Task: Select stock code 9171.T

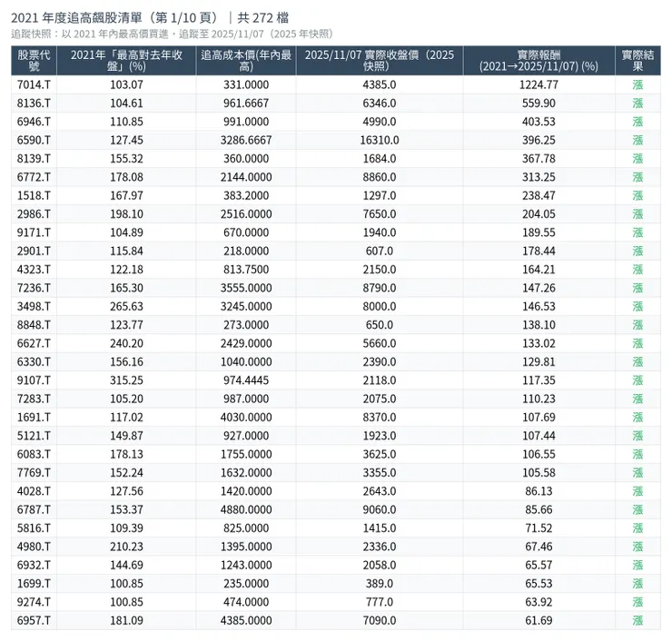Action: pyautogui.click(x=34, y=232)
